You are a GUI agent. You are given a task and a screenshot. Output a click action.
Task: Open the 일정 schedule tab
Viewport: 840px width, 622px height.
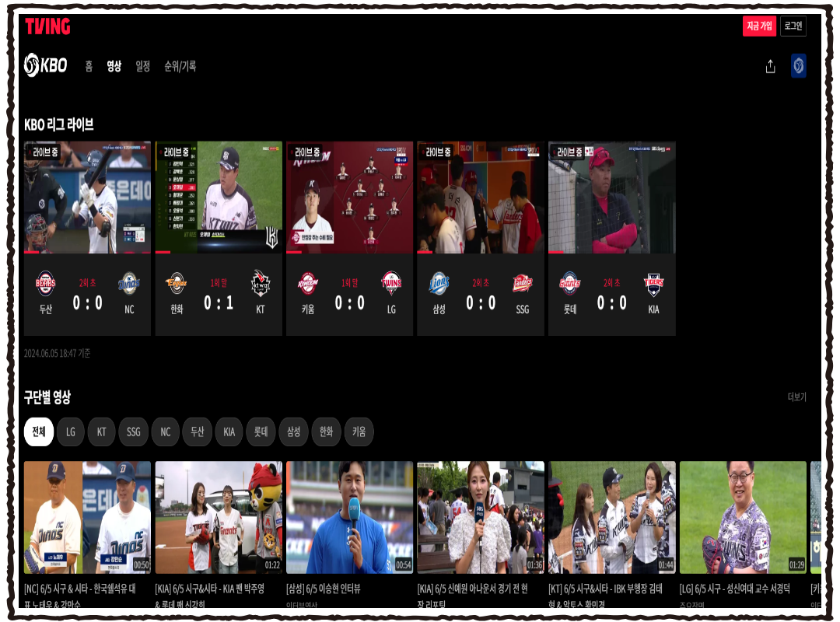[x=142, y=66]
